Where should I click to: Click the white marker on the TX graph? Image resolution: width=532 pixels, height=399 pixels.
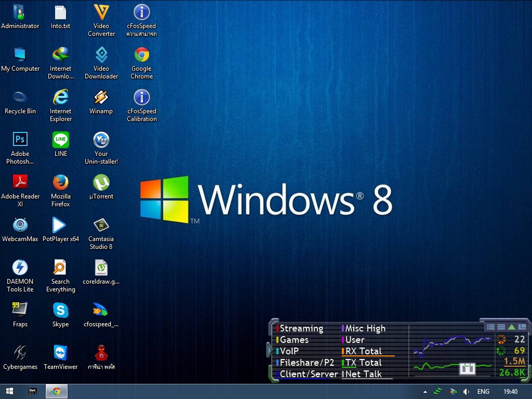tap(467, 368)
